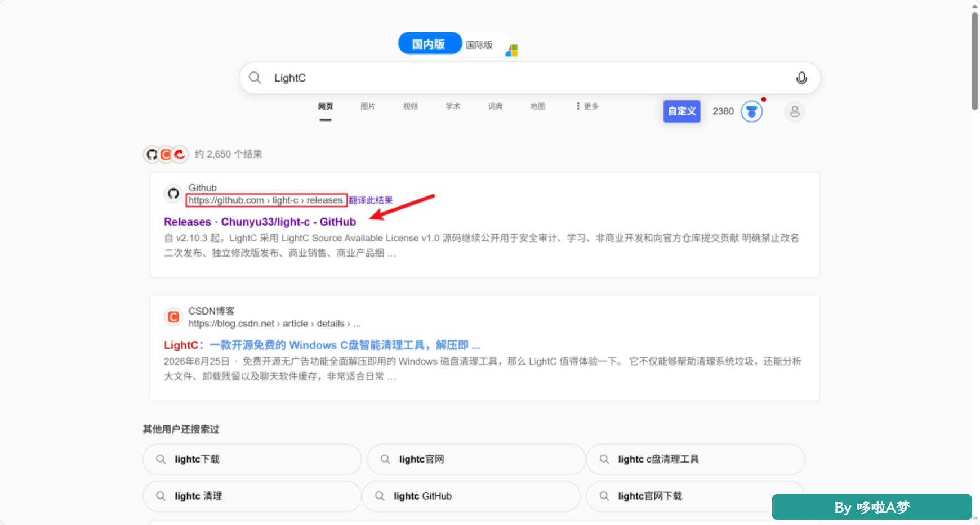Search suggestion lightc GitHub

point(471,496)
